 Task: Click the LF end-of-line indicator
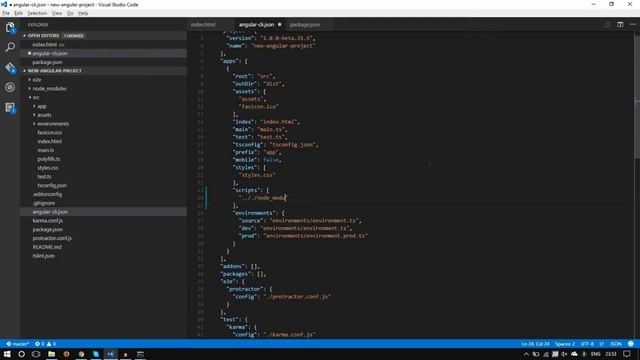click(x=601, y=344)
